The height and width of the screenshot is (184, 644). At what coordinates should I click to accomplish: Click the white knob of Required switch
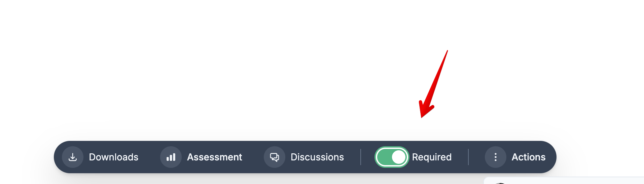pyautogui.click(x=399, y=157)
